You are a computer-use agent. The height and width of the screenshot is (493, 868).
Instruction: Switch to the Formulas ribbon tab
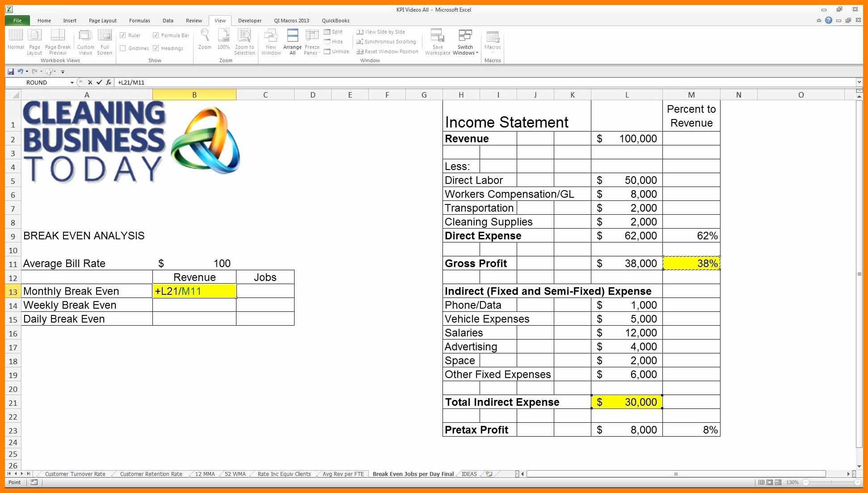coord(139,20)
